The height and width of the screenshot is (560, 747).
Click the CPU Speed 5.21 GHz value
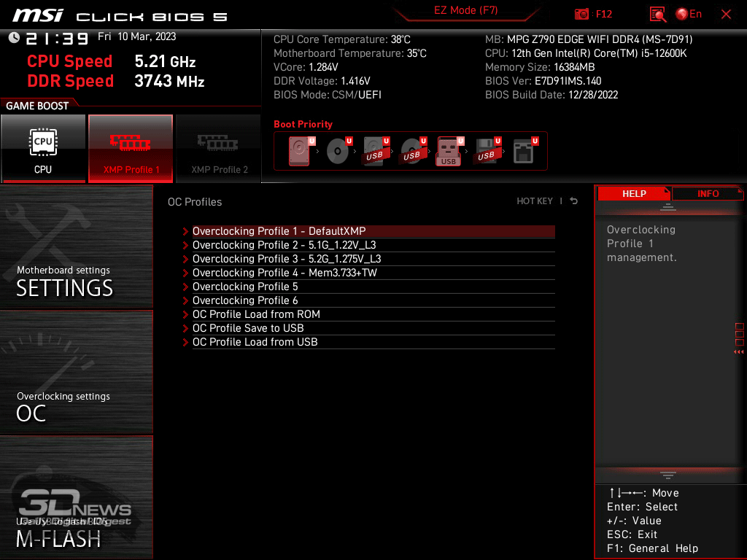coord(165,61)
